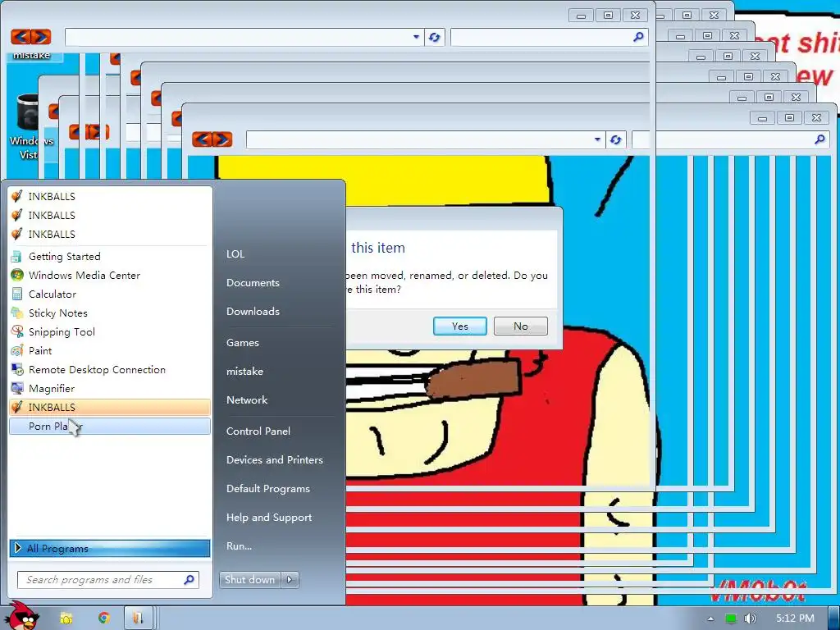Click the 5:12 PM clock
840x630 pixels.
click(x=795, y=619)
